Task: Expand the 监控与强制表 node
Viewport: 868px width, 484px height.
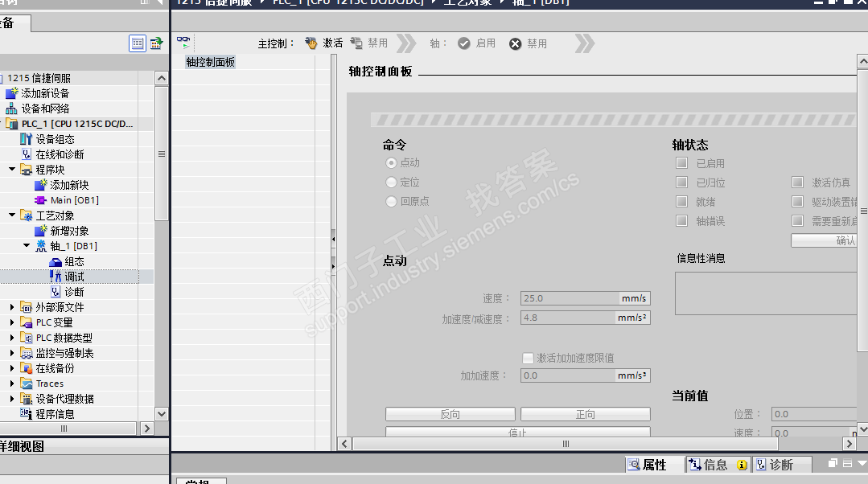Action: [12, 353]
